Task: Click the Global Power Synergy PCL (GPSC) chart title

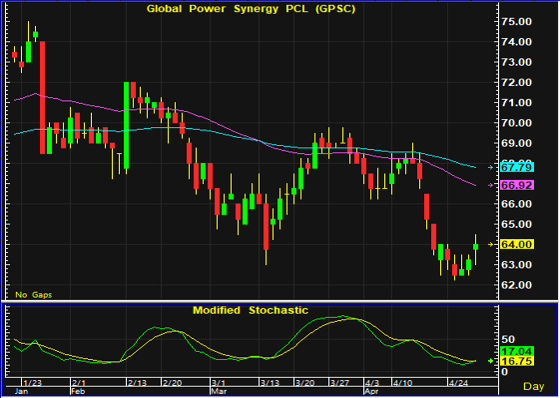Action: coord(251,9)
